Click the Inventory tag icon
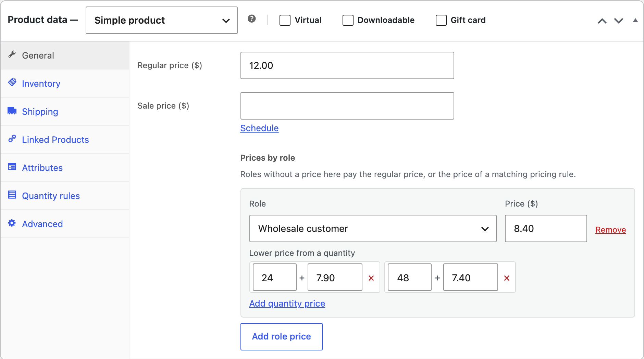The width and height of the screenshot is (644, 359). click(x=12, y=82)
